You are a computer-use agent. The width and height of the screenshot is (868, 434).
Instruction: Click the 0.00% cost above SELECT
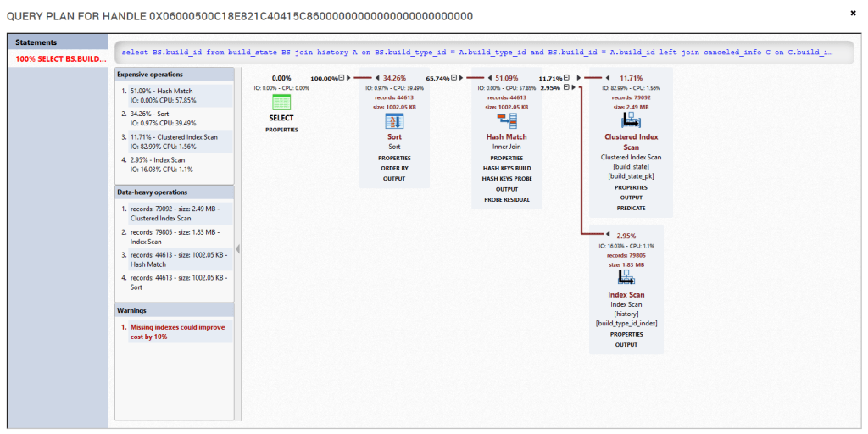281,78
